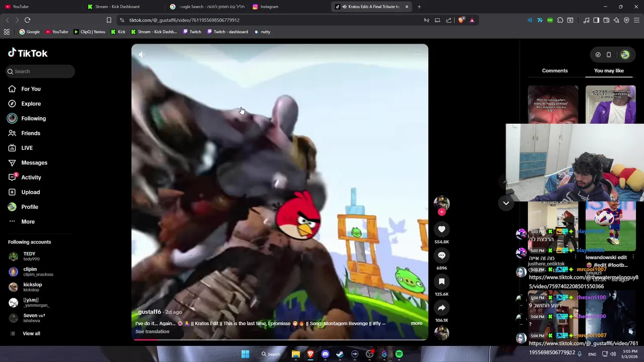The width and height of the screenshot is (644, 362).
Task: Seek on the video progress bar
Action: coord(280,339)
